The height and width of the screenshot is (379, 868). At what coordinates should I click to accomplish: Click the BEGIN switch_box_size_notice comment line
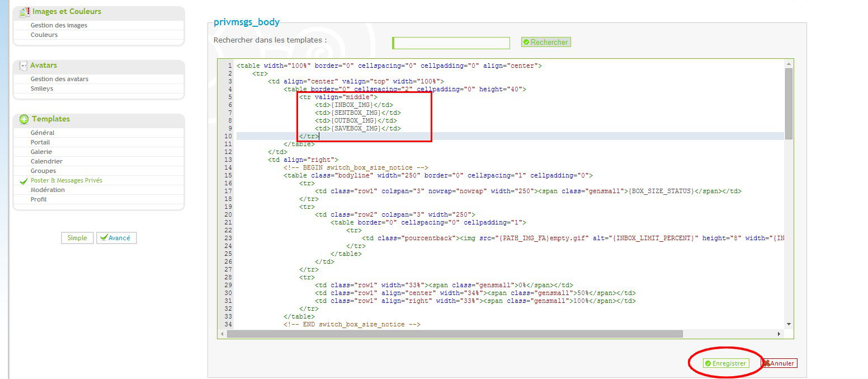point(356,167)
